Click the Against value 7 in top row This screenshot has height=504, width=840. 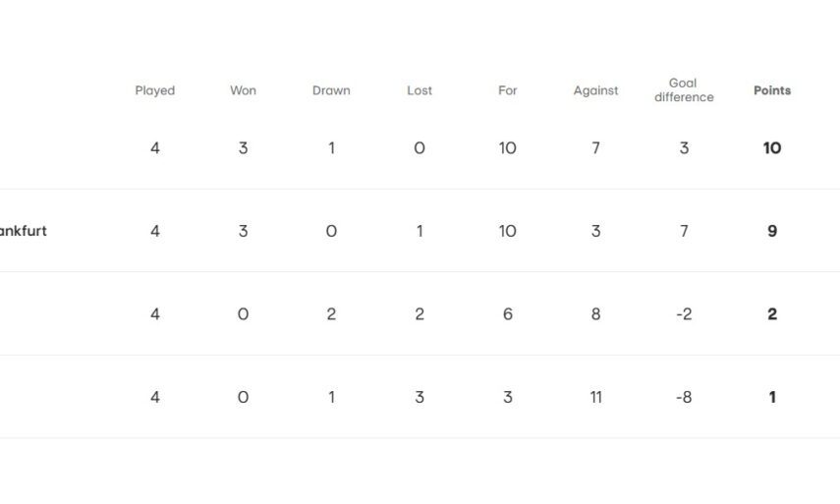tap(595, 148)
